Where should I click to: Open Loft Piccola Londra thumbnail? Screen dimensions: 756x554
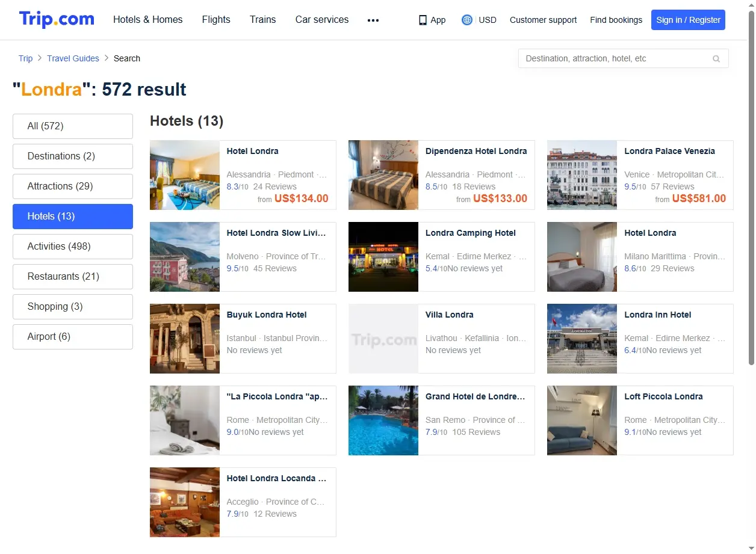coord(582,420)
